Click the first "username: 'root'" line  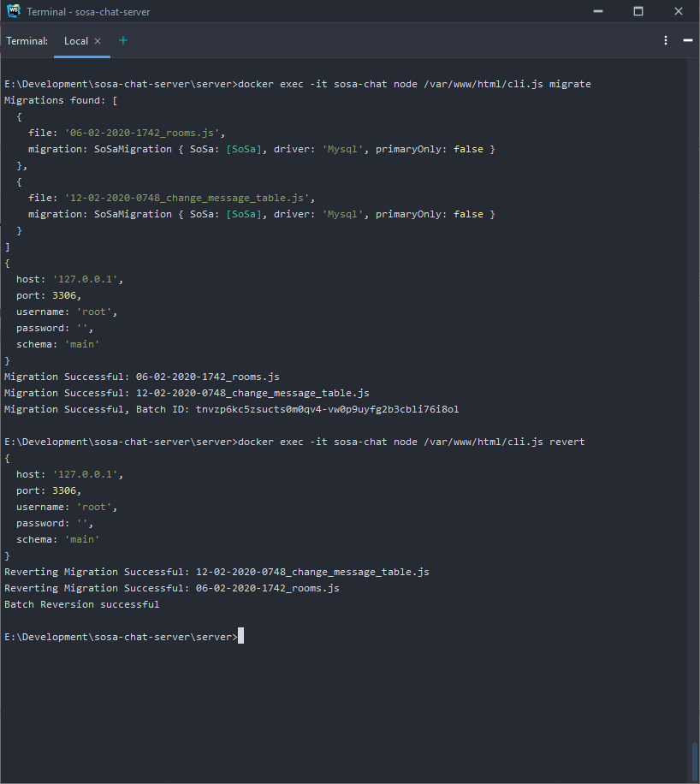click(x=67, y=312)
